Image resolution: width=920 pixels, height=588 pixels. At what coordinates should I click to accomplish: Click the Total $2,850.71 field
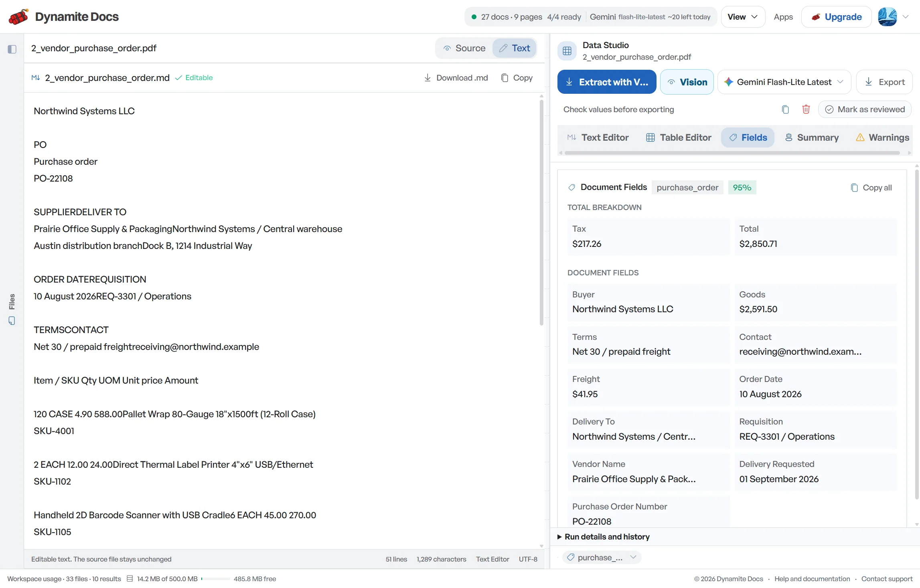[x=815, y=236]
